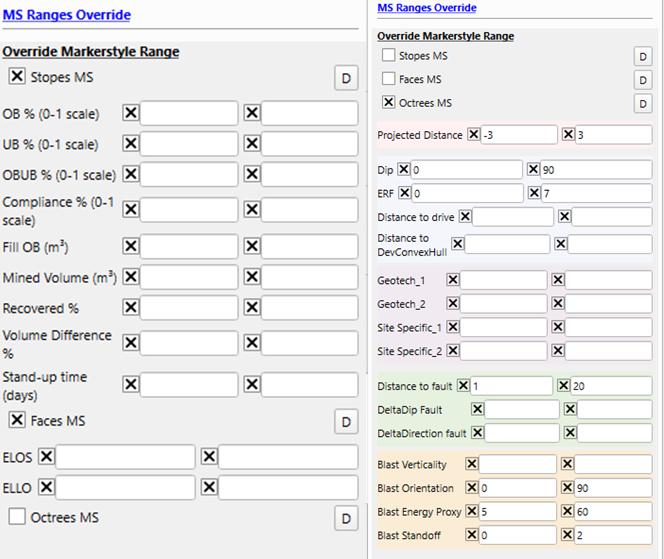Toggle the Projected Distance minimum checkbox
The height and width of the screenshot is (559, 664).
(x=473, y=134)
